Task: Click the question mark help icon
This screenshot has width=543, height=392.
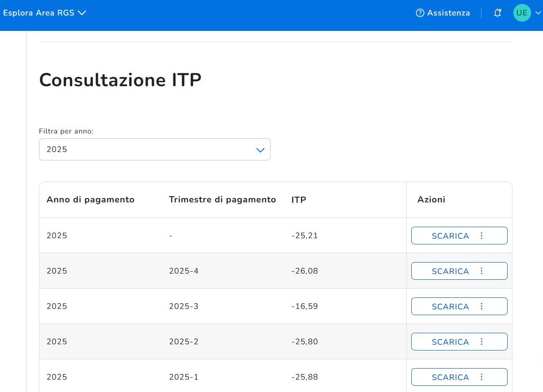Action: pyautogui.click(x=420, y=13)
